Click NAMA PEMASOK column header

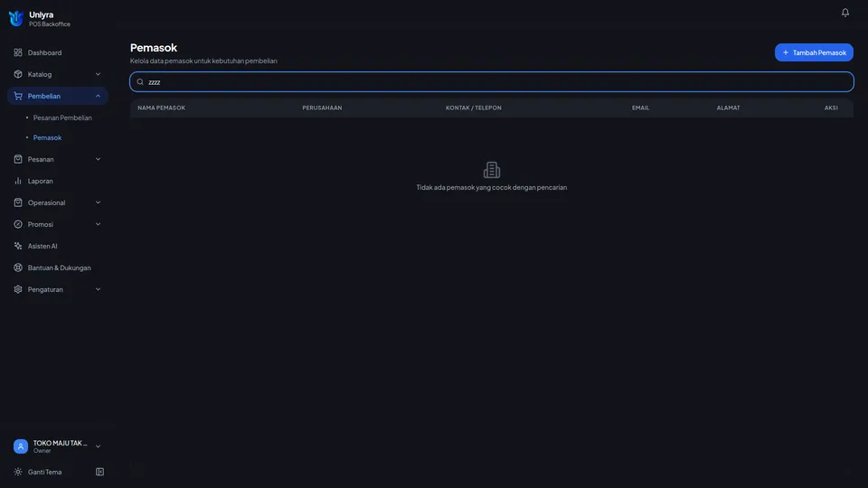click(162, 108)
